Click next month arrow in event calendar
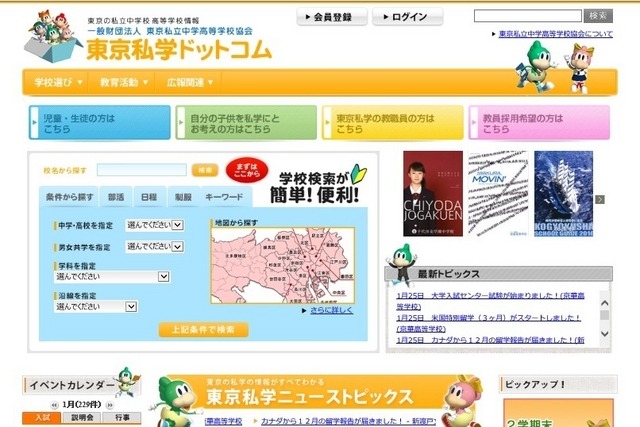 coord(109,405)
